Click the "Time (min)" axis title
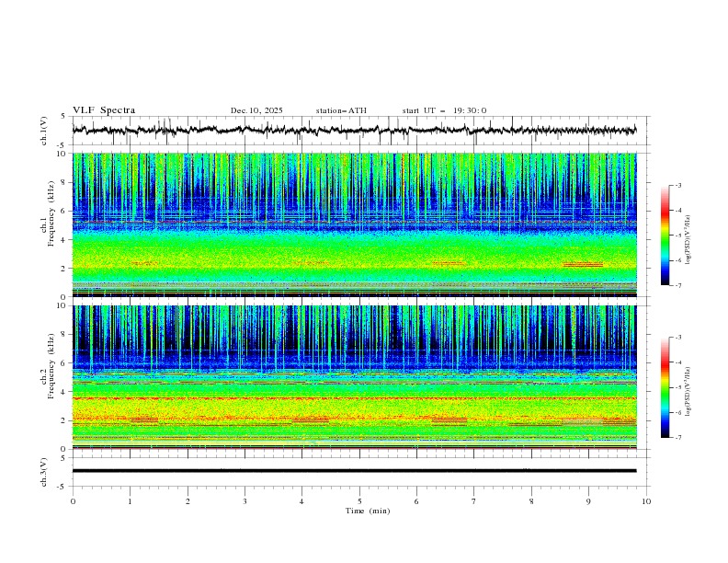 (x=368, y=511)
